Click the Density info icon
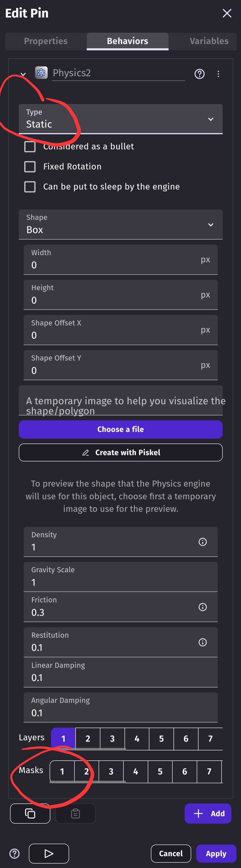Image resolution: width=241 pixels, height=868 pixels. click(203, 541)
